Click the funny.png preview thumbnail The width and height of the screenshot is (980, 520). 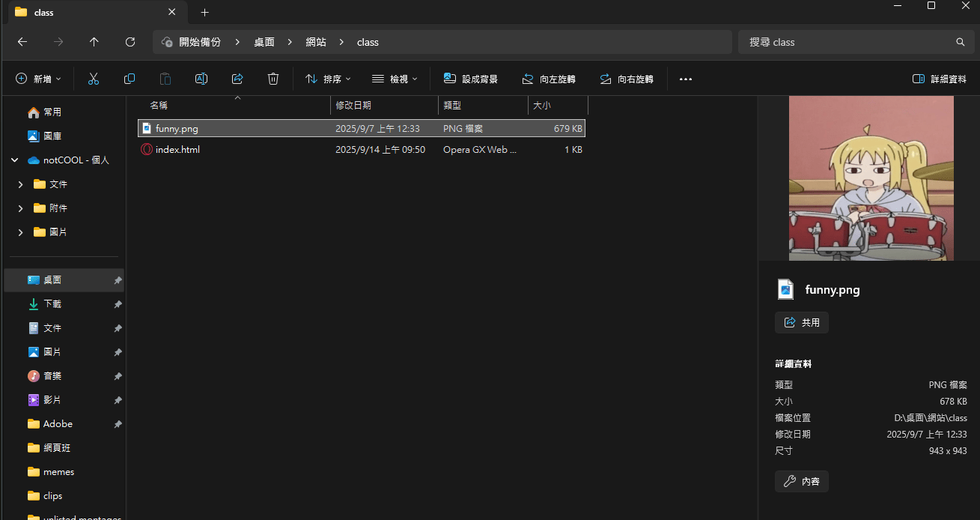871,178
